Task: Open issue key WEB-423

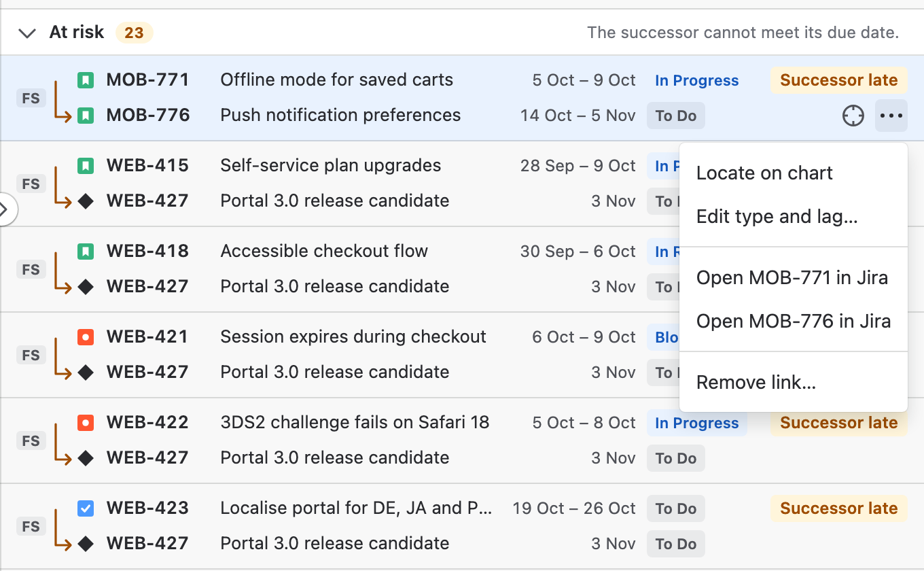Action: click(x=147, y=508)
